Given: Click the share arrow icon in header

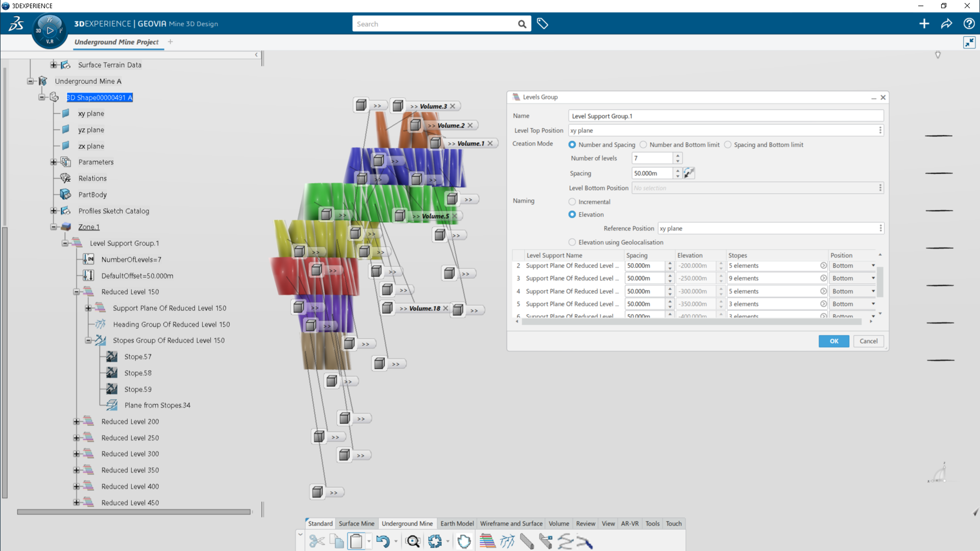Looking at the screenshot, I should point(946,24).
